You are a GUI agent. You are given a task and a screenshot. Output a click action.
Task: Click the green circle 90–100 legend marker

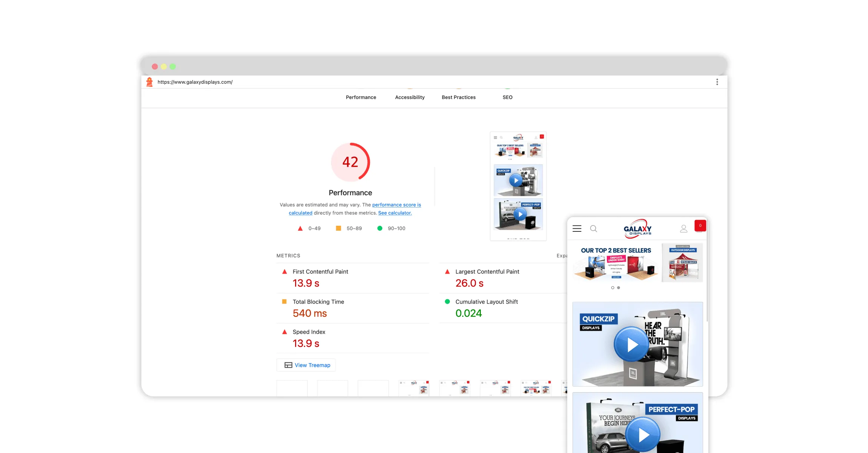point(380,228)
